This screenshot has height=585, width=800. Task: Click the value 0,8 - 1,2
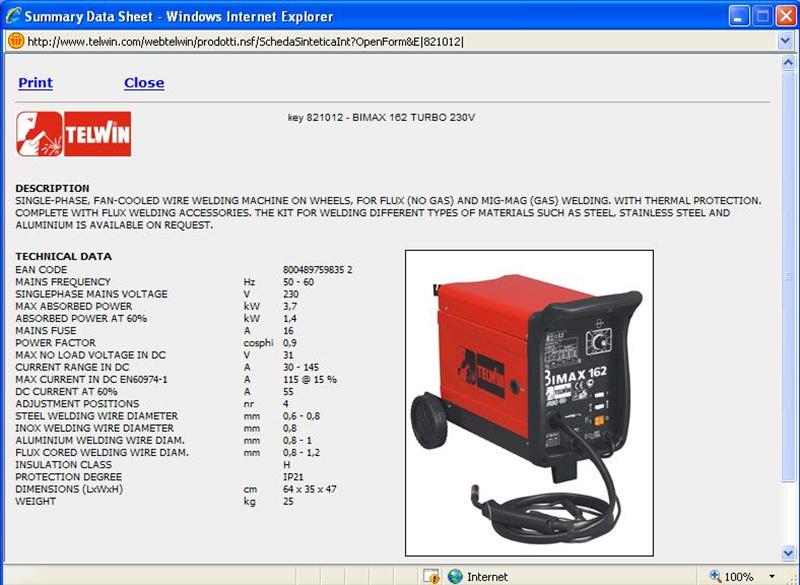click(302, 453)
